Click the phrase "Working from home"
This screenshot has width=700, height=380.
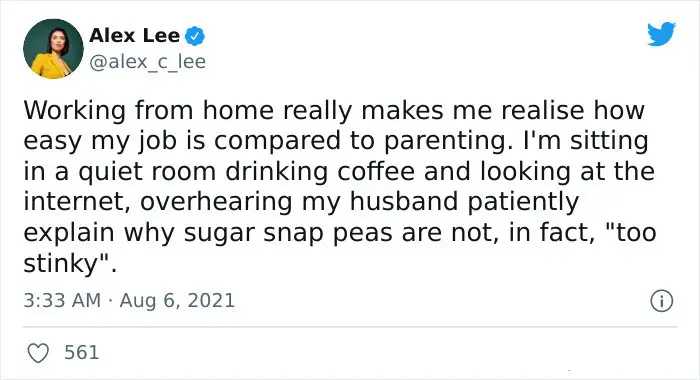[x=148, y=110]
